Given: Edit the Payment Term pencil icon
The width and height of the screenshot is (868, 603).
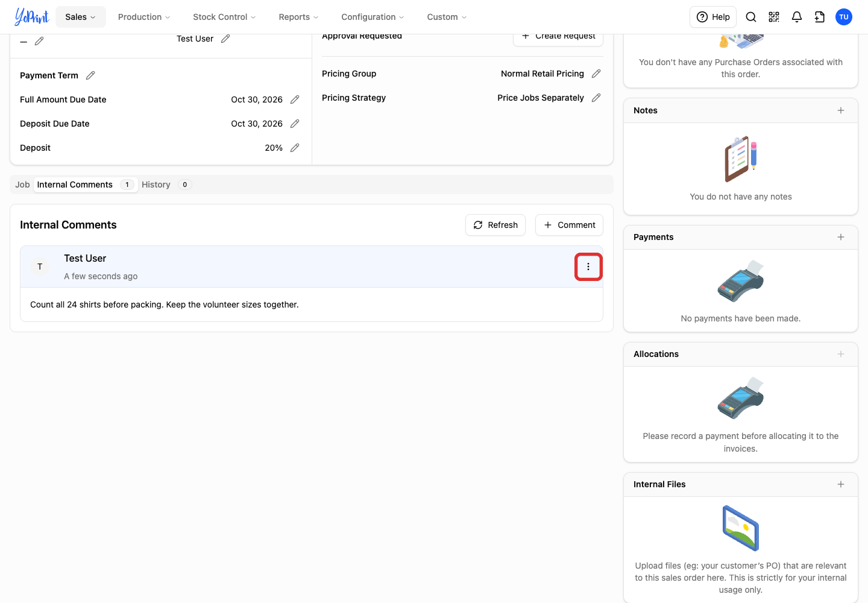Looking at the screenshot, I should (x=90, y=75).
